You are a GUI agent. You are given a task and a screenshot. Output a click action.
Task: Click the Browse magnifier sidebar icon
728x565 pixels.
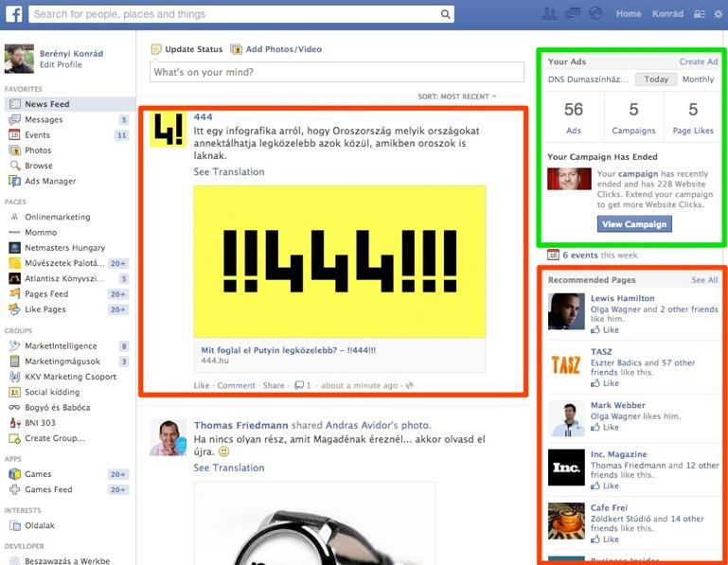point(15,166)
